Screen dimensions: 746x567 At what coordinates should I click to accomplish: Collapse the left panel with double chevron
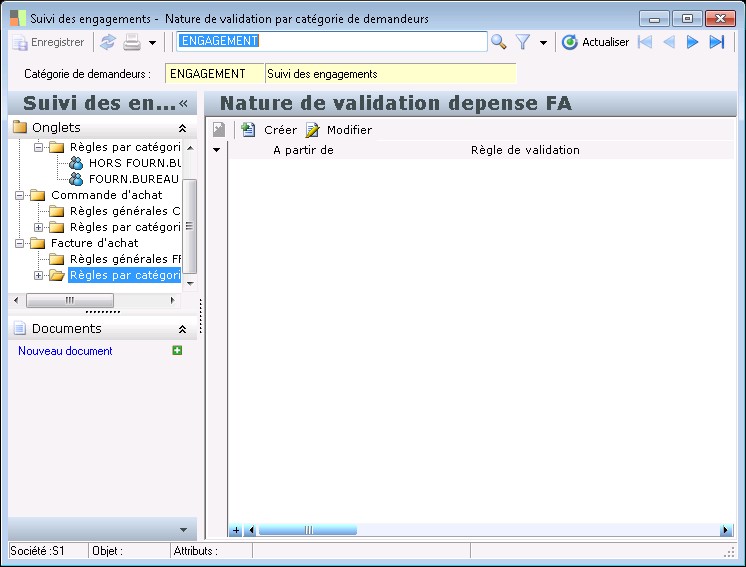click(183, 103)
